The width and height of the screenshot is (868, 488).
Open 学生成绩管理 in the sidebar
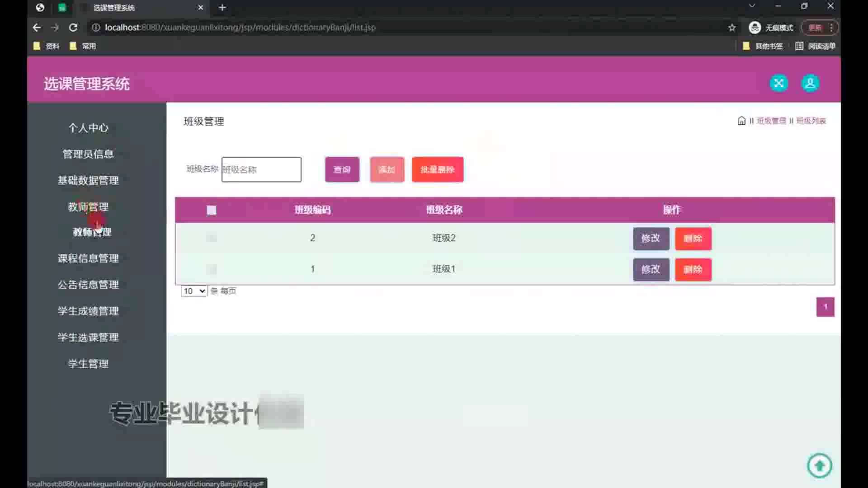tap(88, 311)
